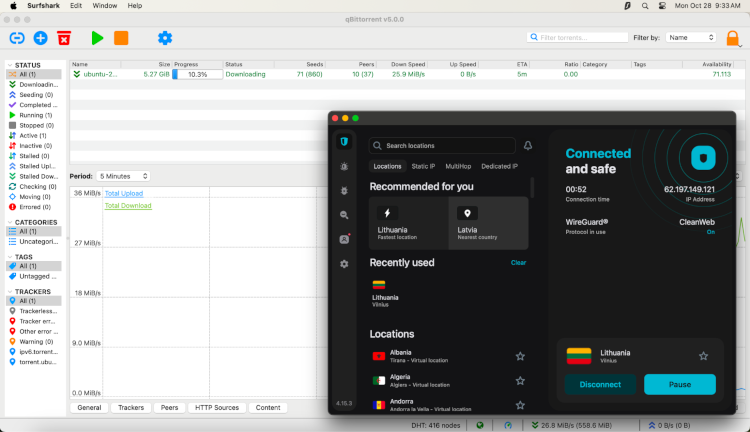
Task: Favorite Algeria with its star icon
Action: [520, 381]
